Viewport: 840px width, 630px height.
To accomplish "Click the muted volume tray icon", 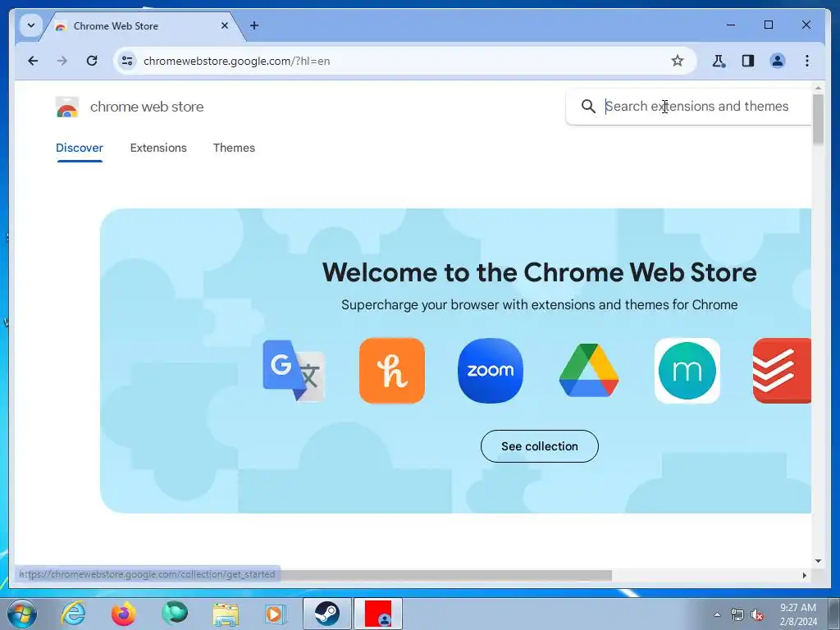I will click(757, 615).
